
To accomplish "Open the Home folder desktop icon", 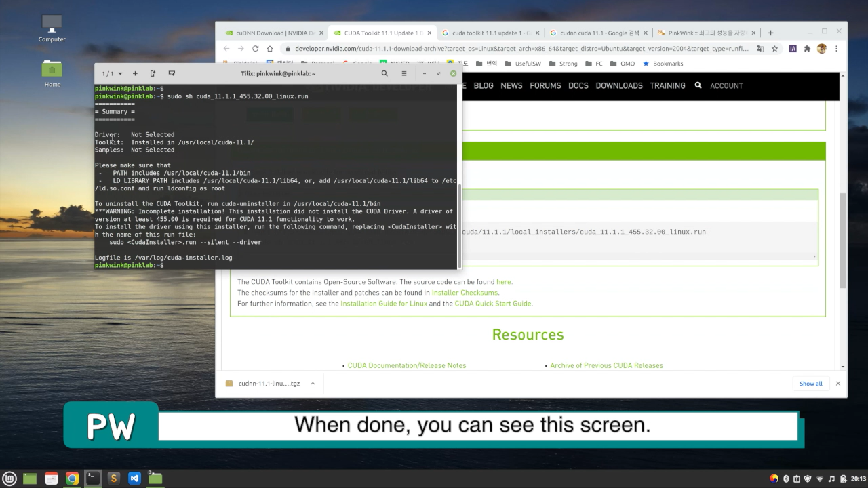I will point(52,73).
